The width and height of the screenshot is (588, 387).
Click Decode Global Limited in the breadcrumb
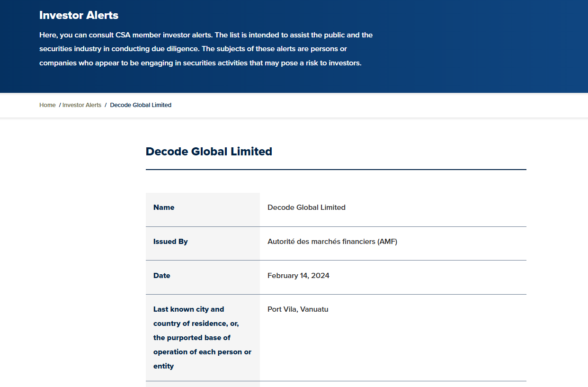(141, 105)
